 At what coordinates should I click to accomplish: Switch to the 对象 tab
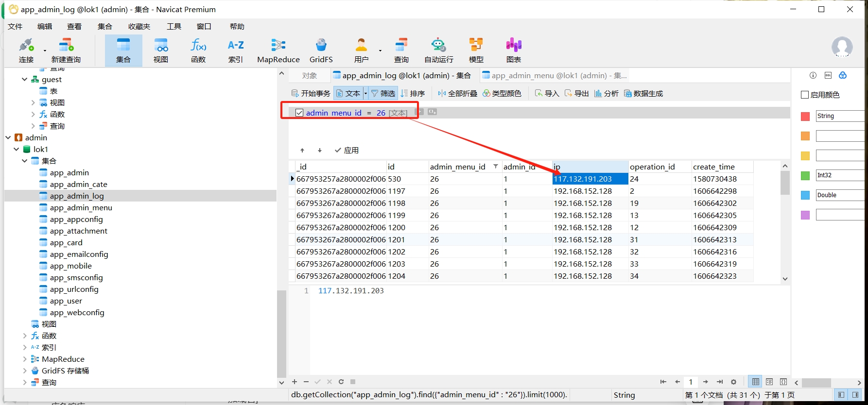tap(309, 75)
